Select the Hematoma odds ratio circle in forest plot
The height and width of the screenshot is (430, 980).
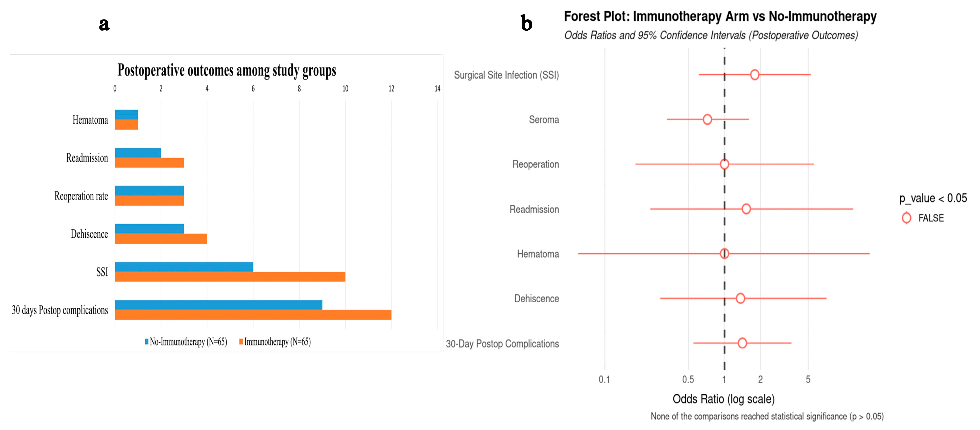tap(724, 253)
